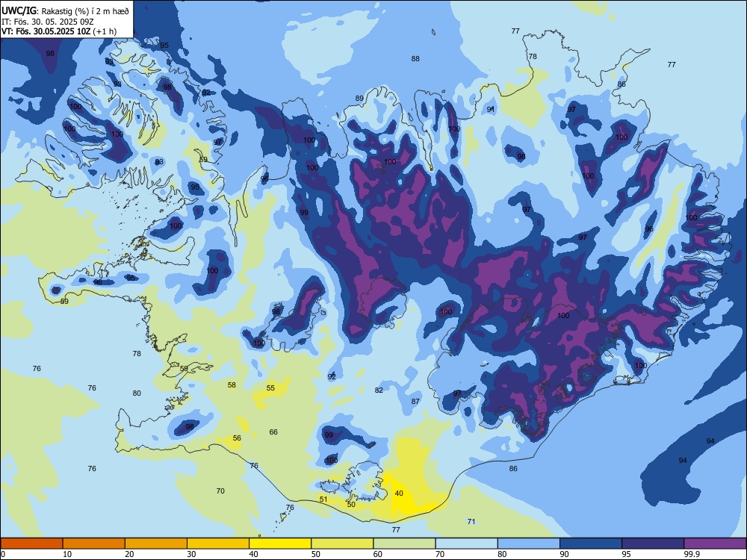The height and width of the screenshot is (560, 747).
Task: Select the map value '89' on the north coast
Action: click(x=360, y=99)
